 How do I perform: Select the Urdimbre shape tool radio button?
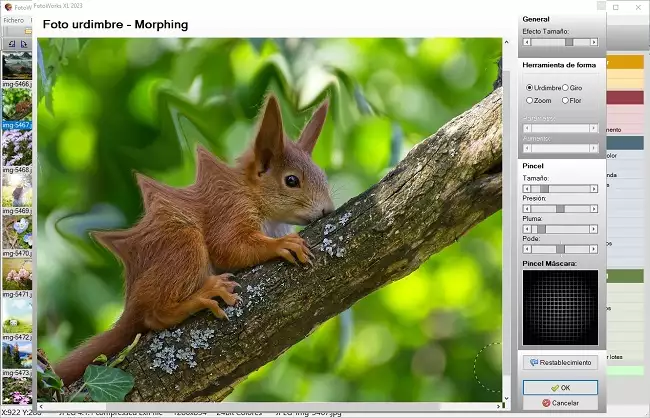tap(530, 88)
